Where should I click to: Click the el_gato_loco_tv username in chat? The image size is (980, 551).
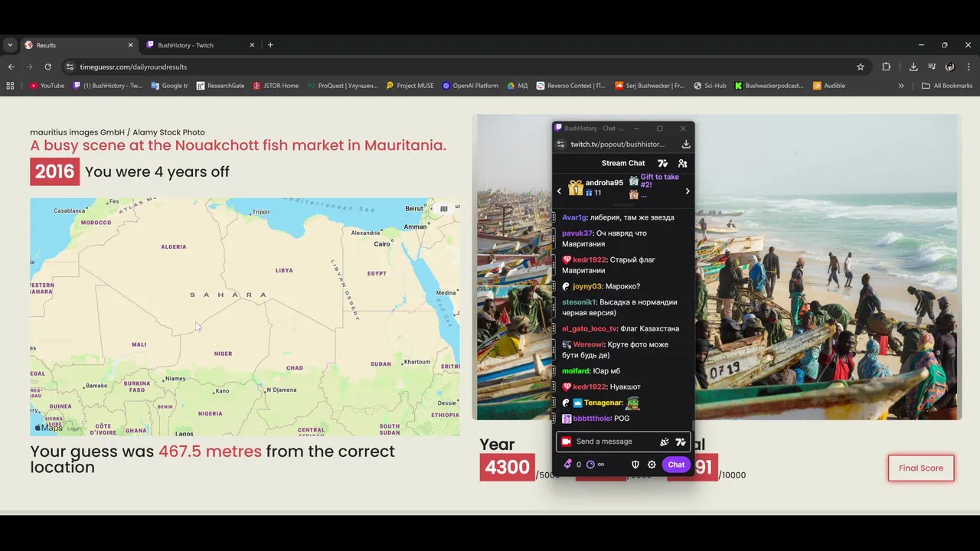[x=590, y=328]
